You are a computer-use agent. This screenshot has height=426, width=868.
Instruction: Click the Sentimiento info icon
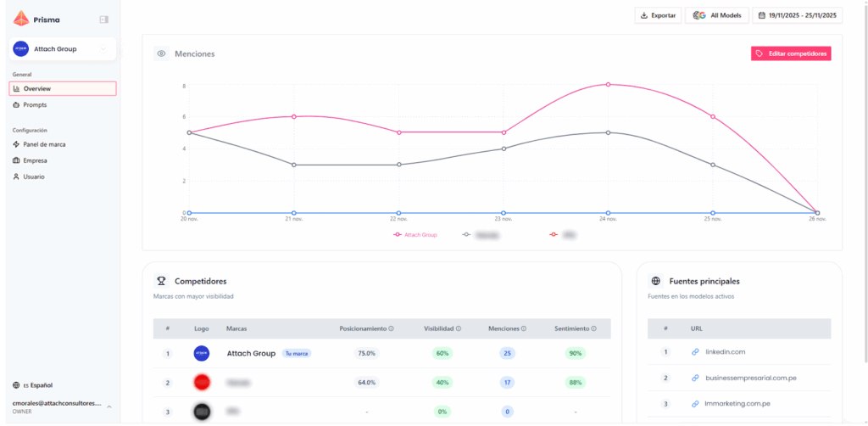[x=594, y=328]
